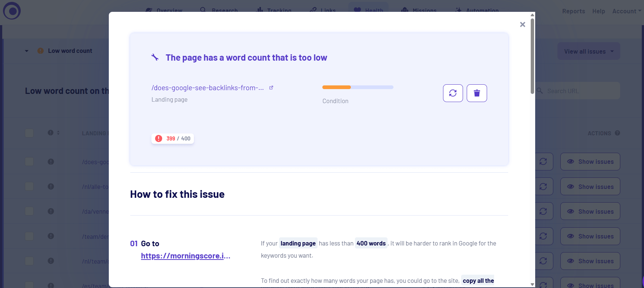Open Reports page
The width and height of the screenshot is (644, 288).
point(574,11)
